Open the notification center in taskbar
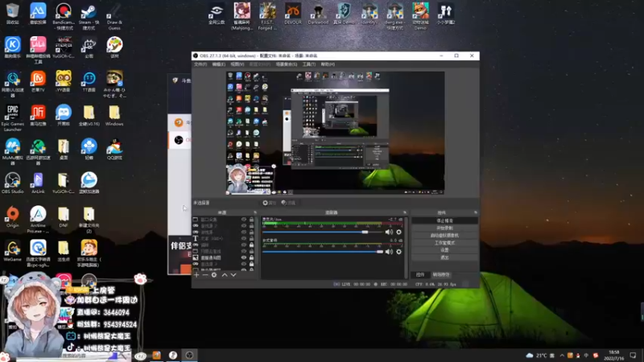 [633, 356]
